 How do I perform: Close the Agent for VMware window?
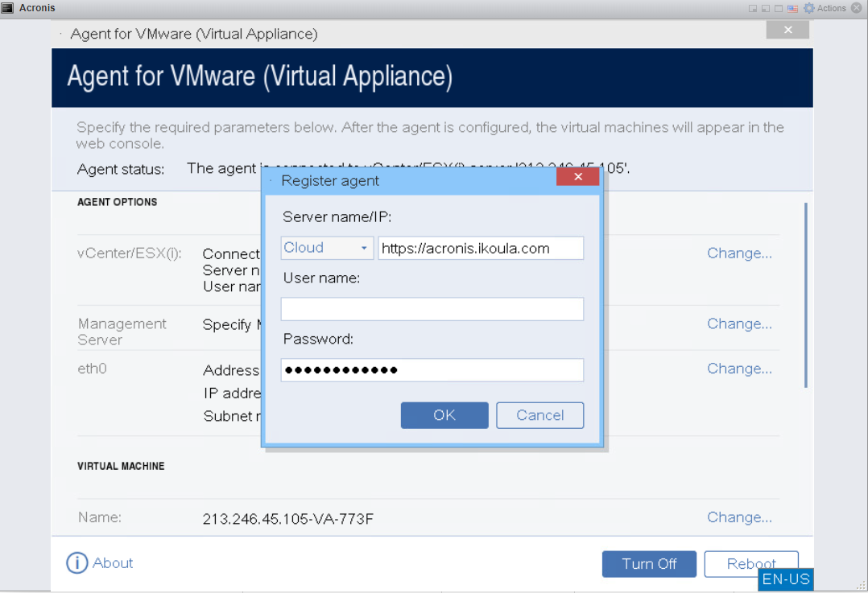tap(787, 30)
